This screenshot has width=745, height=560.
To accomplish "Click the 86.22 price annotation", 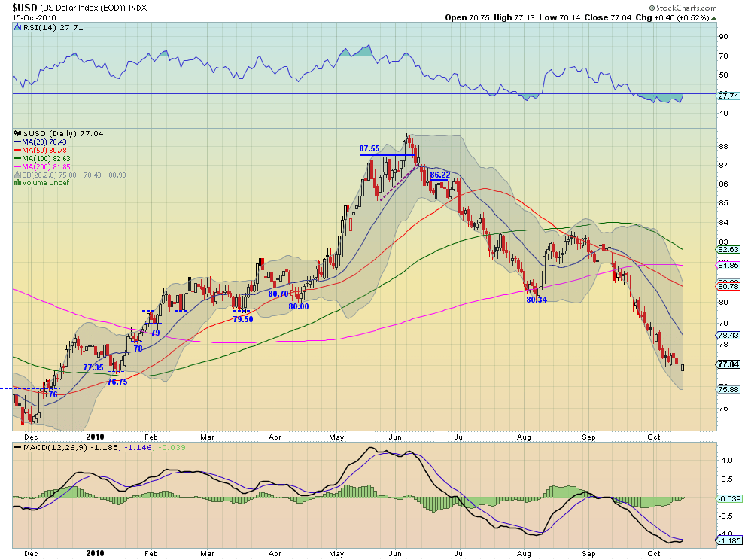I will pos(440,175).
